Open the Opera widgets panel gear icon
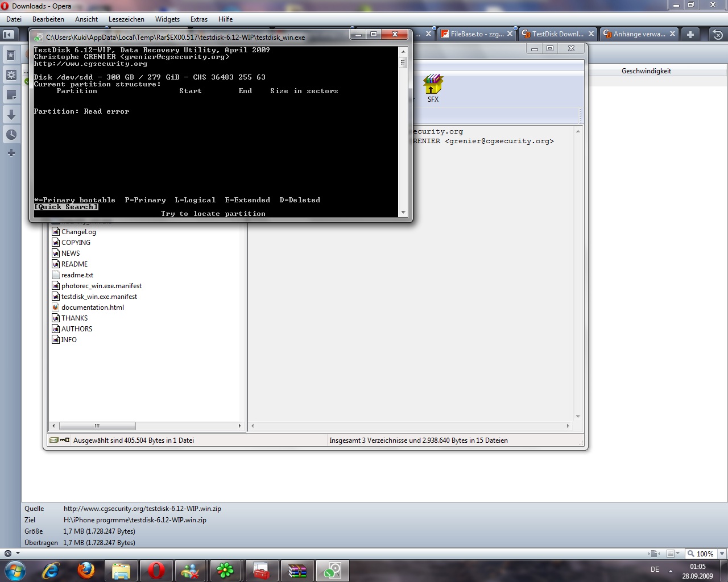 (x=11, y=75)
